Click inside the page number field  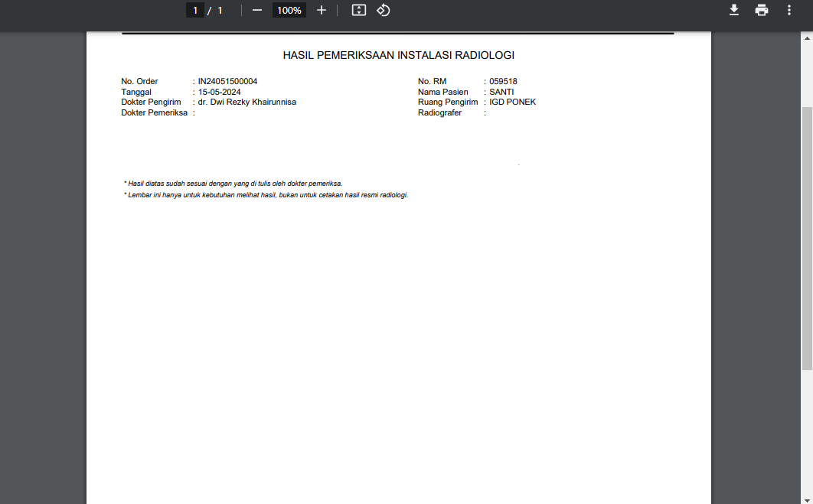[194, 10]
